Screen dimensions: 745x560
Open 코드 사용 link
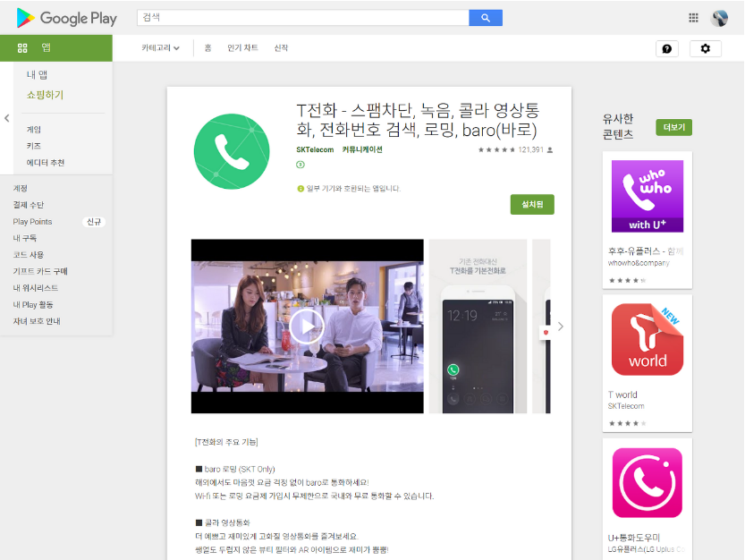click(x=28, y=255)
